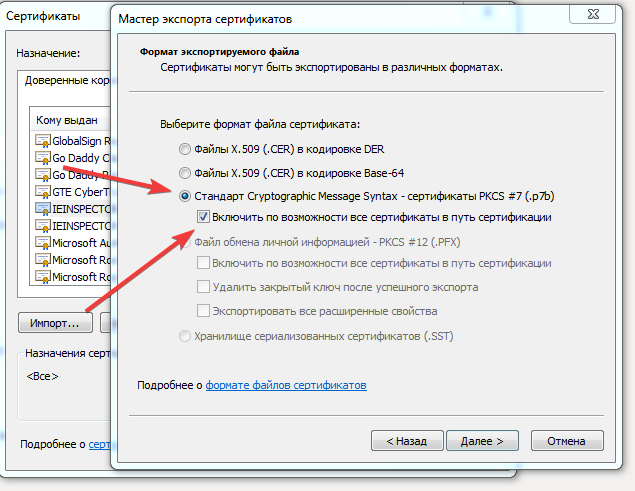The height and width of the screenshot is (491, 635).
Task: Select the highlighted IEINSPECTOR certificate row
Action: click(72, 209)
